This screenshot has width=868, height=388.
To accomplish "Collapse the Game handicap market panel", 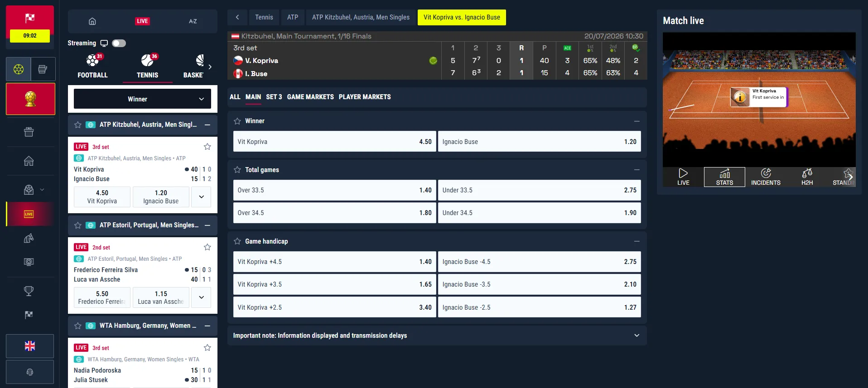I will pos(637,241).
